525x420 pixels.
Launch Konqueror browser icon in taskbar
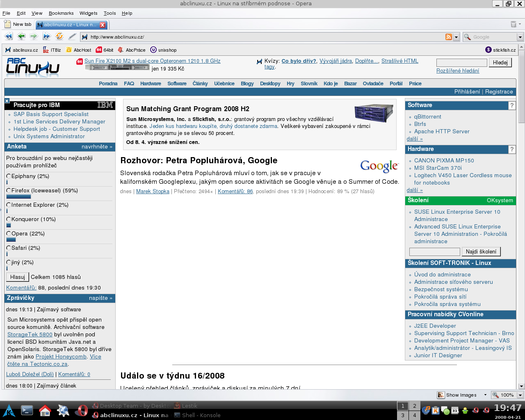63,410
